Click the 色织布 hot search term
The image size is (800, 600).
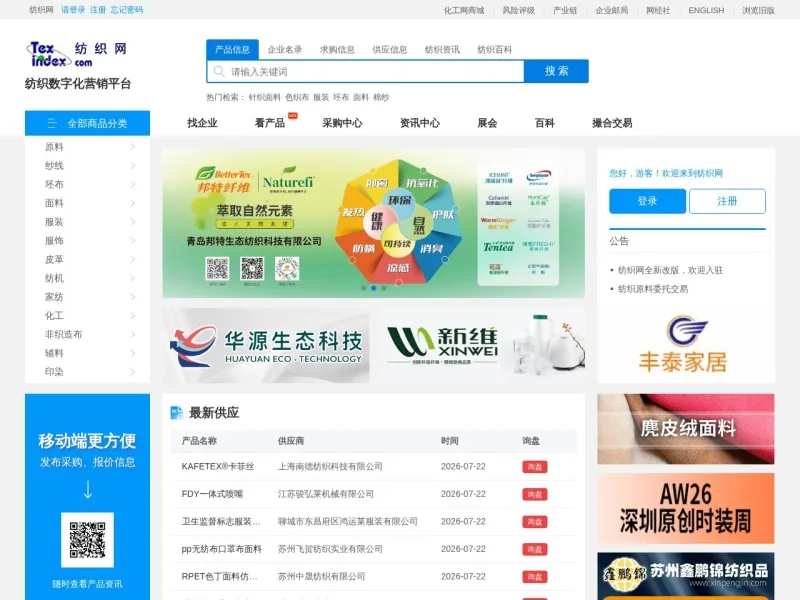[x=297, y=97]
